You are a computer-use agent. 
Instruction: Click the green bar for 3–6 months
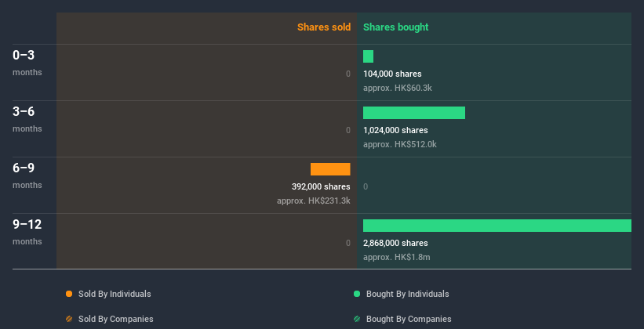point(414,113)
